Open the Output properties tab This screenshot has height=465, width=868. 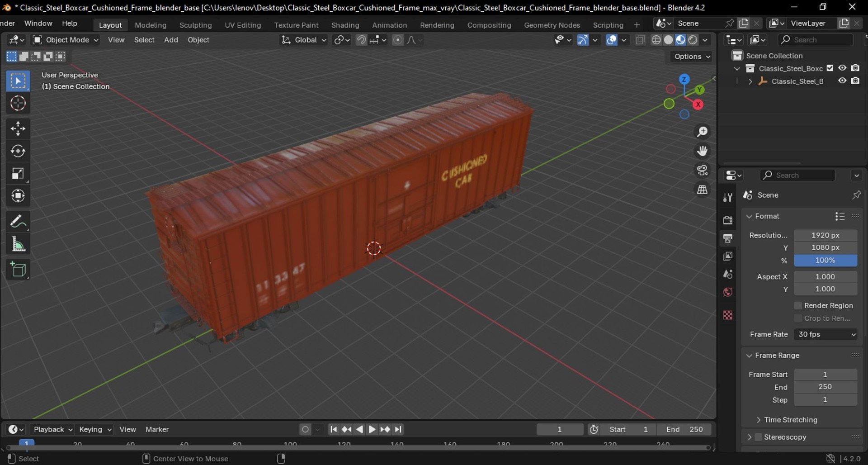(727, 238)
